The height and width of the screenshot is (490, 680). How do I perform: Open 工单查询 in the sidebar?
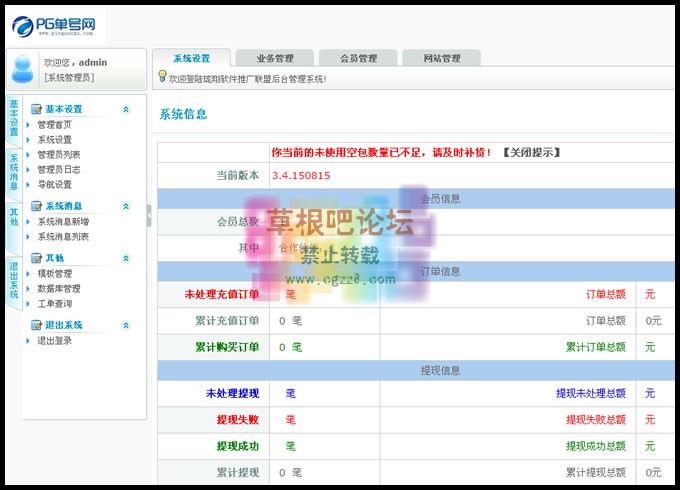[54, 304]
